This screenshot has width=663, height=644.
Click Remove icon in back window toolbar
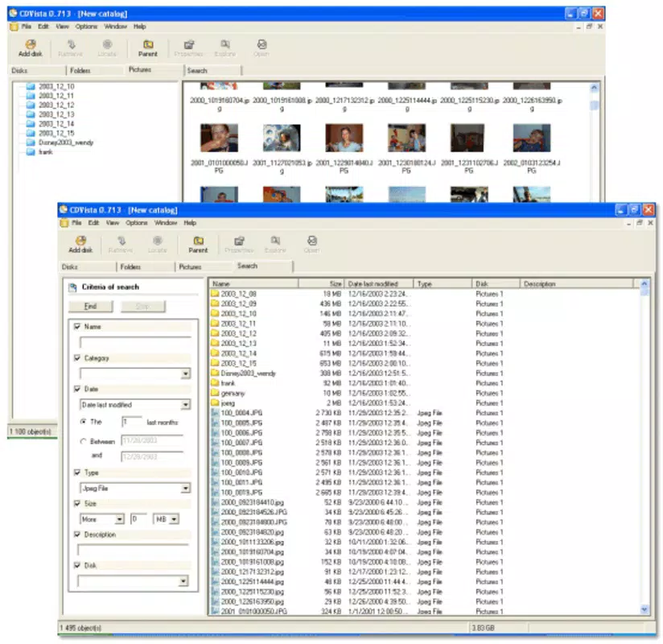[71, 44]
